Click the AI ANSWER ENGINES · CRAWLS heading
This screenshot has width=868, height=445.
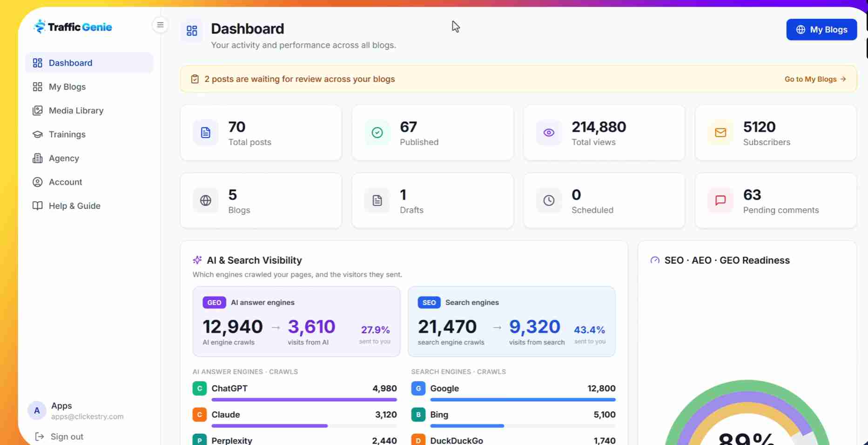[245, 372]
